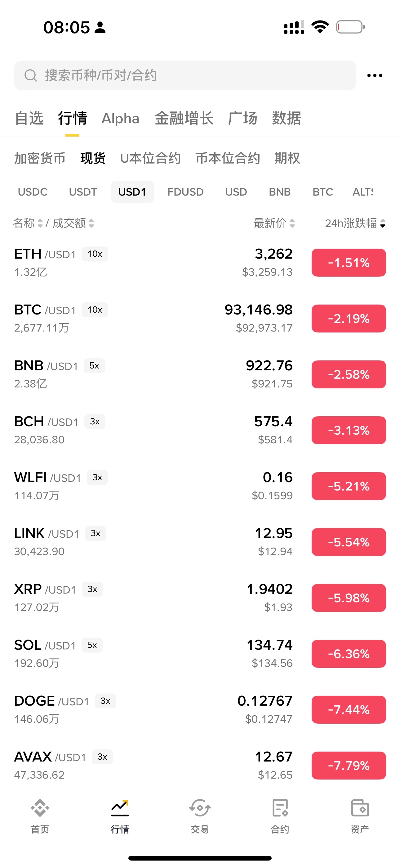400x868 pixels.
Task: Tap the BNB -2.58% red change swatch
Action: tap(349, 375)
